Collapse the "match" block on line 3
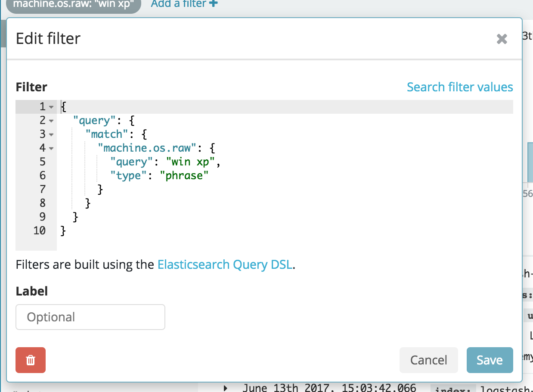This screenshot has width=533, height=392. [51, 134]
